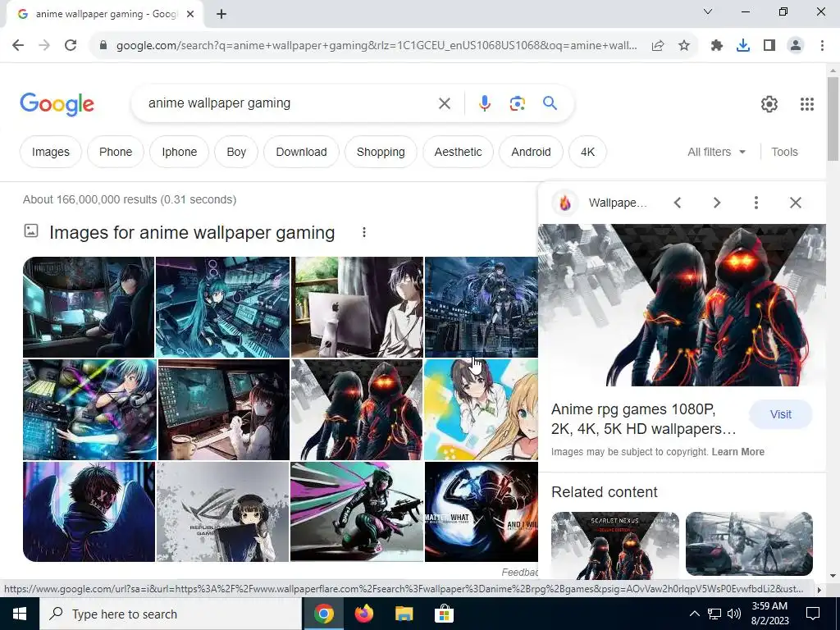Open preview panel three-dot options
840x630 pixels.
tap(756, 203)
